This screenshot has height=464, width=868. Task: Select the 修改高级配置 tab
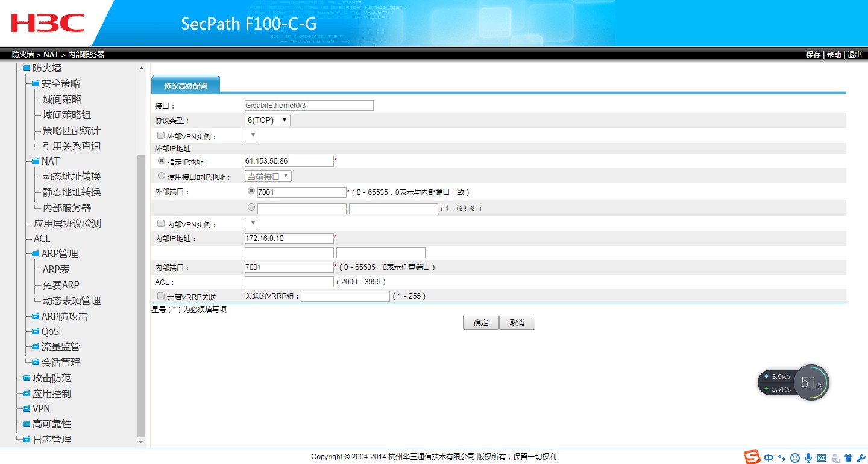[x=186, y=86]
